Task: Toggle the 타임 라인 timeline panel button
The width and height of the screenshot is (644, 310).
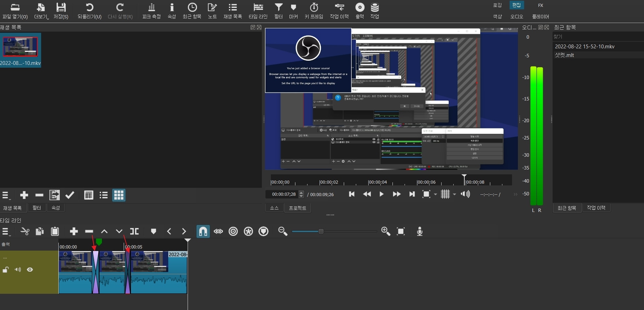Action: point(258,11)
